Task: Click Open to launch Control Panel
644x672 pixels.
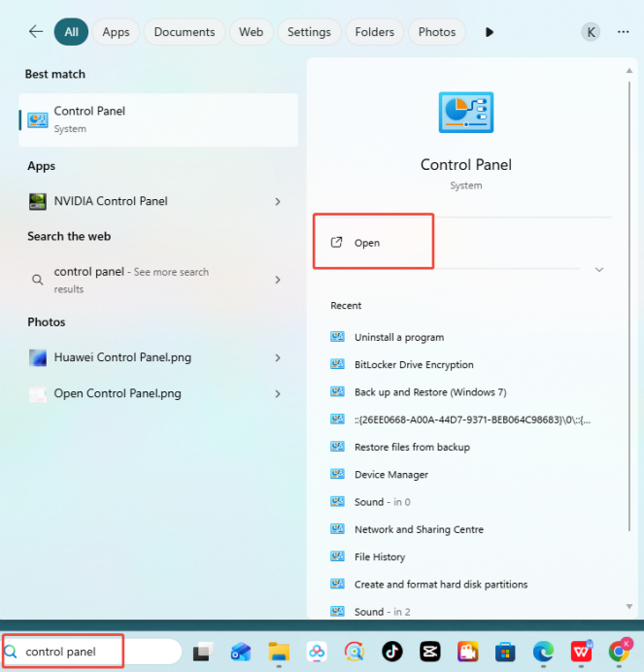Action: click(366, 243)
